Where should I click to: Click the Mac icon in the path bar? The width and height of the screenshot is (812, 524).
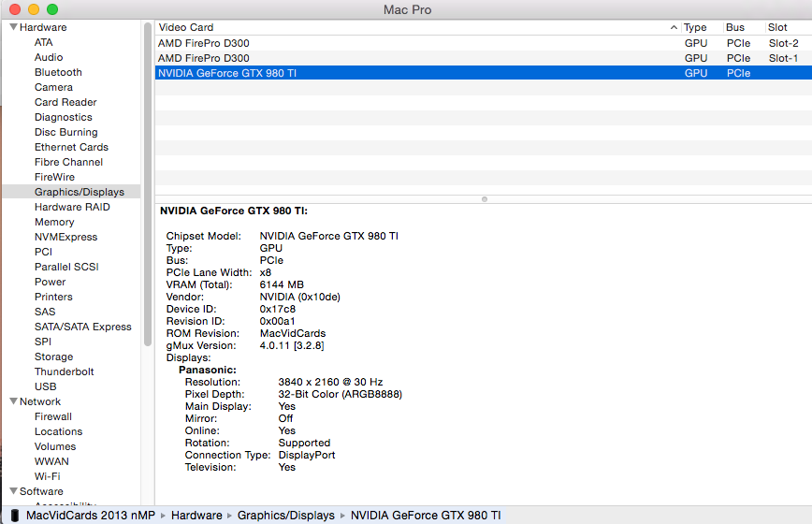coord(15,516)
